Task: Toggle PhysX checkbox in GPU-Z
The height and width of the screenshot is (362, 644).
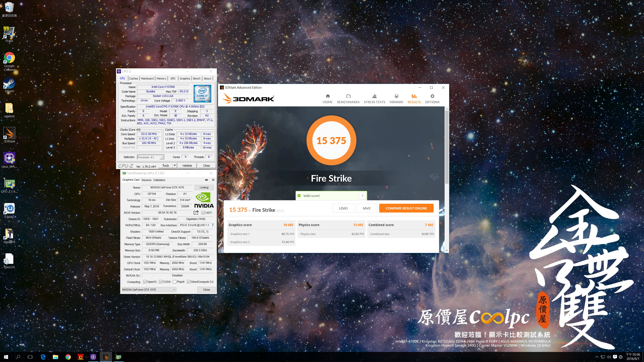Action: [x=174, y=282]
